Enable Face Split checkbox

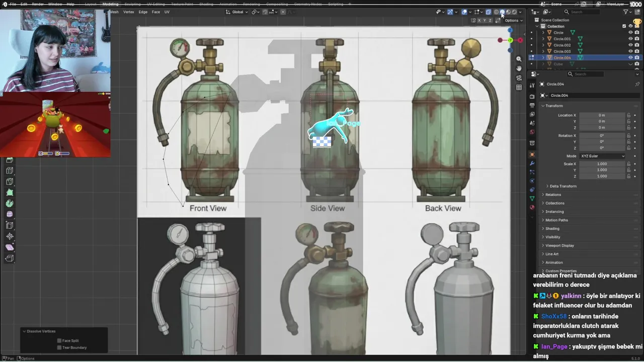click(x=59, y=340)
